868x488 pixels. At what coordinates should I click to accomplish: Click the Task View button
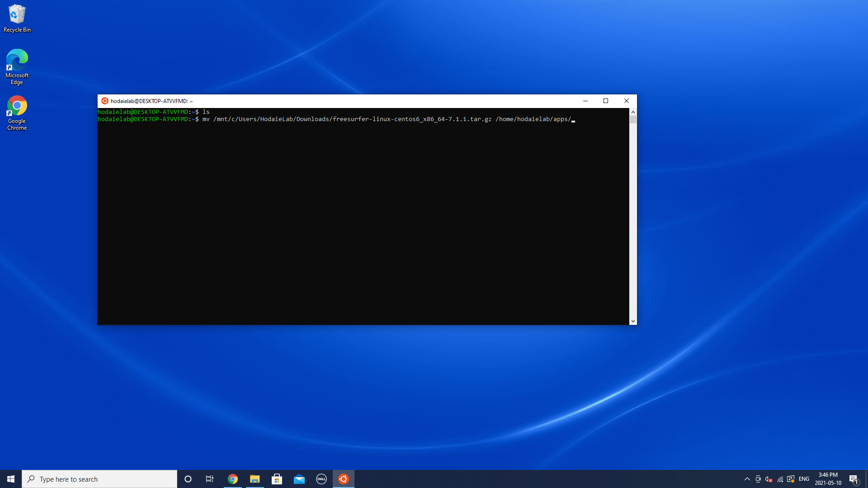(x=210, y=479)
